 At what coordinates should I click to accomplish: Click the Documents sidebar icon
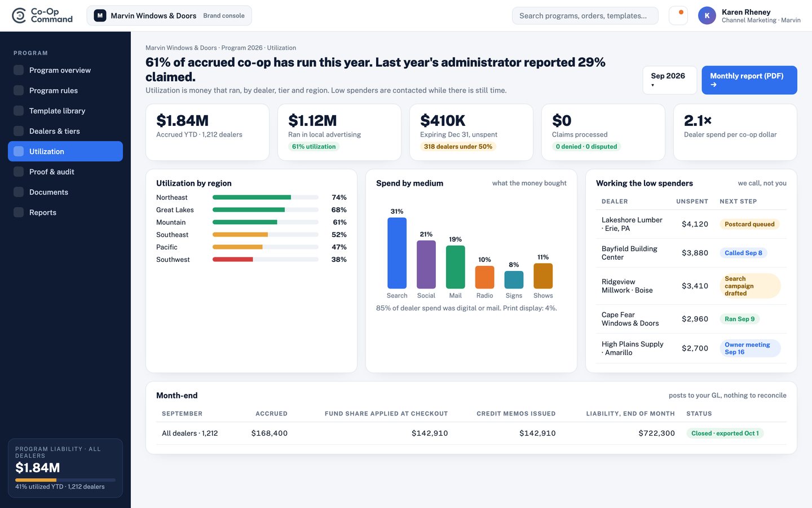click(19, 192)
